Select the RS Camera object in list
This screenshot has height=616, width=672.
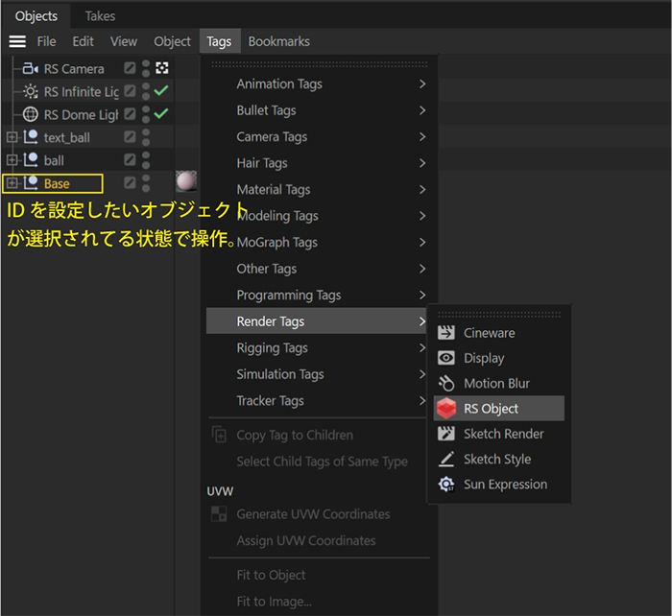(73, 69)
